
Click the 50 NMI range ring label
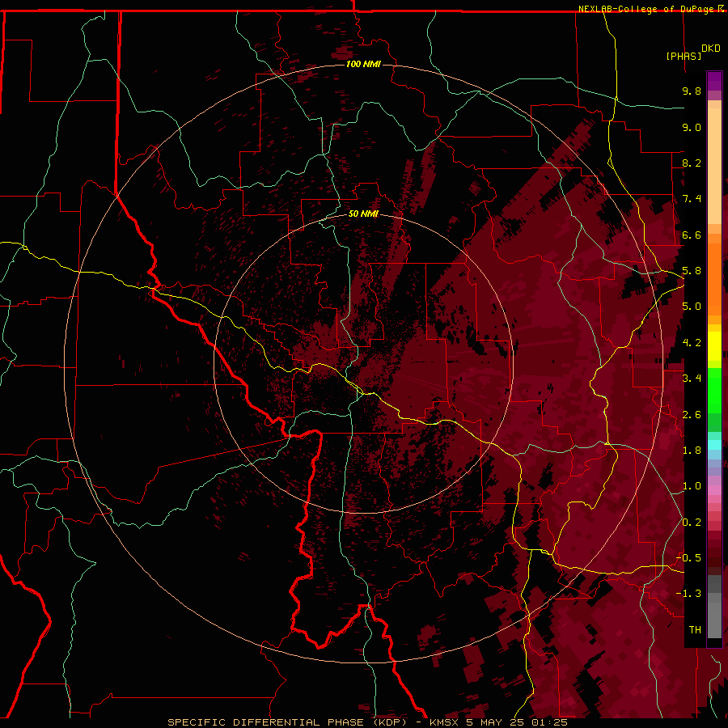(363, 214)
